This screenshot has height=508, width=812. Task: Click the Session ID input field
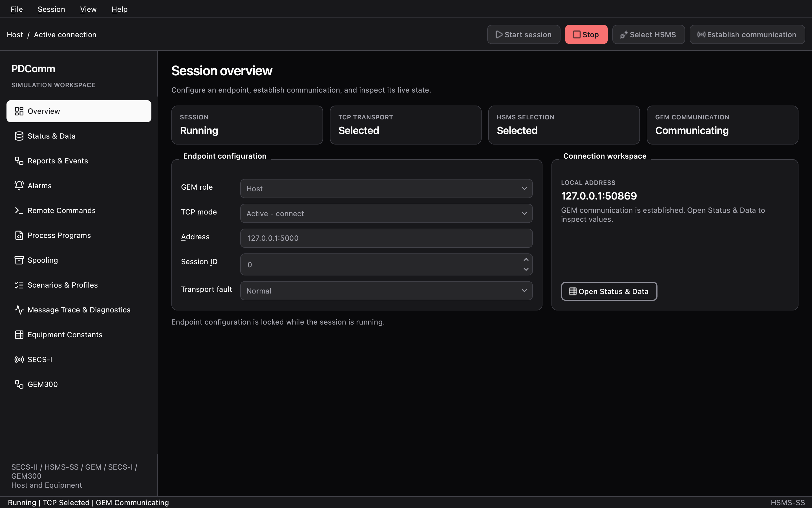click(386, 265)
